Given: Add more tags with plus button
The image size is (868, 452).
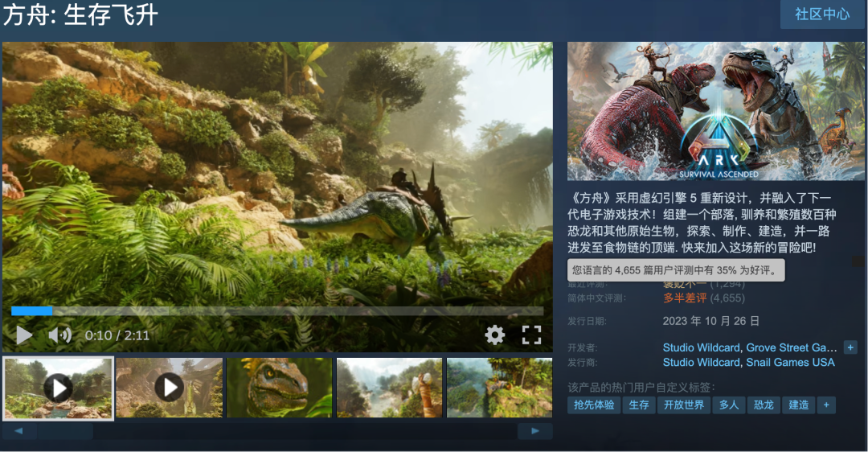Looking at the screenshot, I should click(826, 405).
